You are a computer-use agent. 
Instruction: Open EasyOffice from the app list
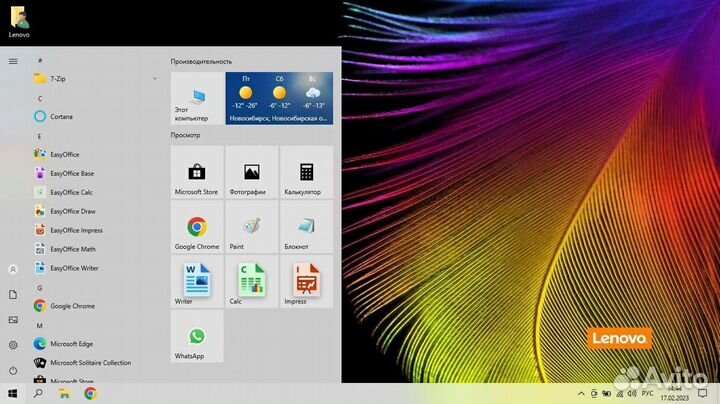click(x=96, y=154)
